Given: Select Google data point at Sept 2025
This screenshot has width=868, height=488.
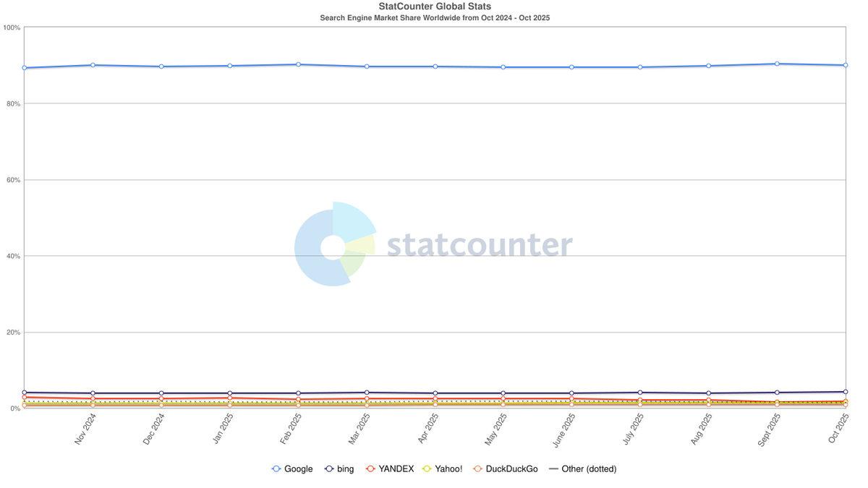Looking at the screenshot, I should click(777, 64).
